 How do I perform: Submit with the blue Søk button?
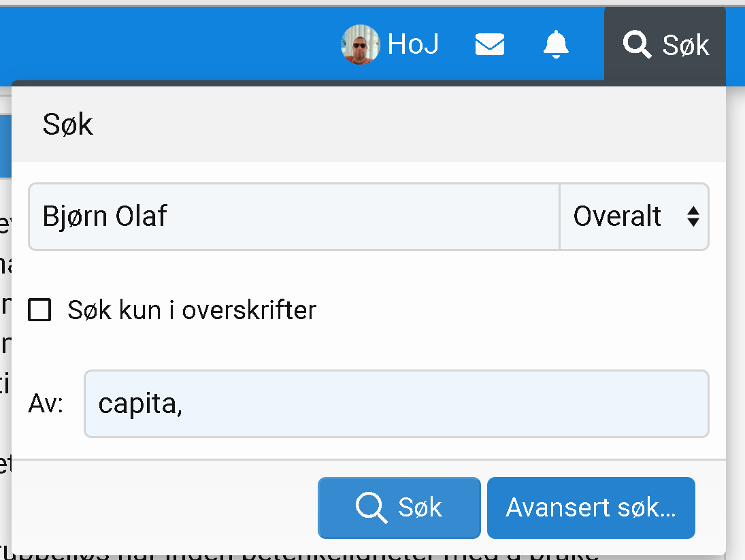[399, 508]
